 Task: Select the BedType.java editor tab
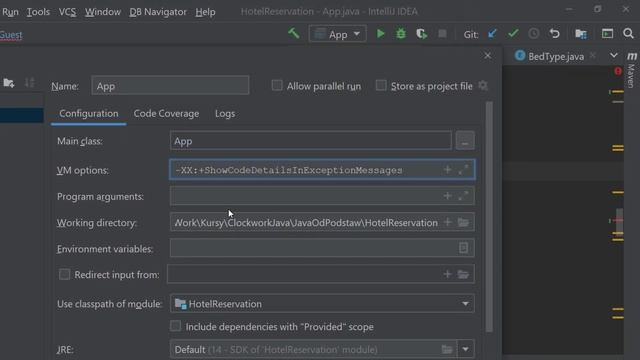tap(556, 56)
